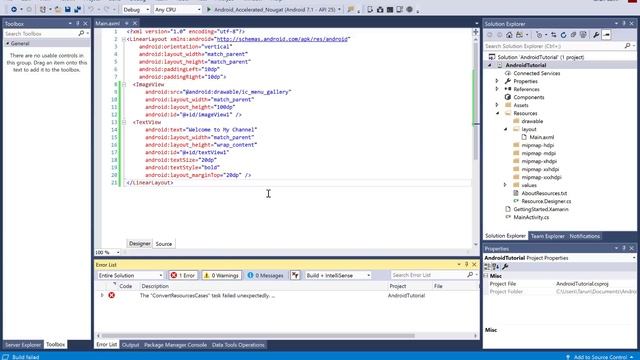Open Android_Accelerated_Nougat device dropdown arrow

(x=339, y=9)
